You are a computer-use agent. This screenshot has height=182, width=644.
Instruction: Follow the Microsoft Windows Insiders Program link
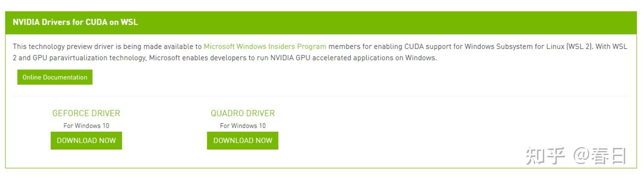265,46
